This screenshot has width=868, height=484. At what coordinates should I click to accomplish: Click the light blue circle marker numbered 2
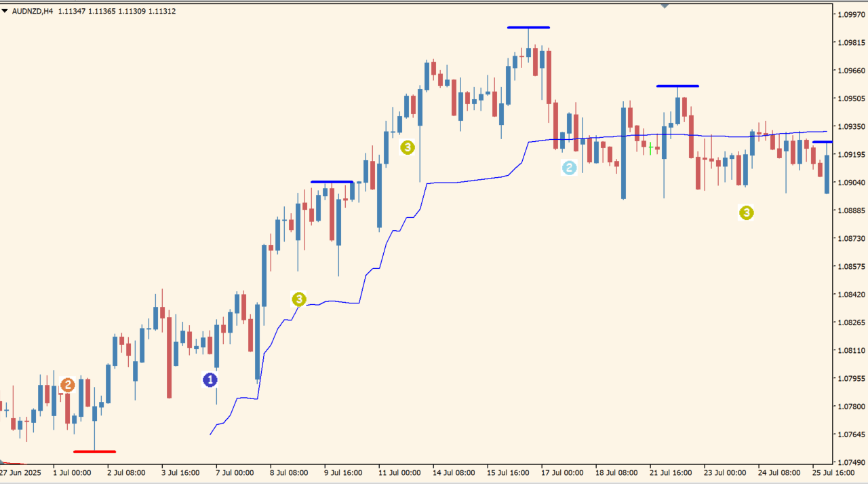point(569,168)
